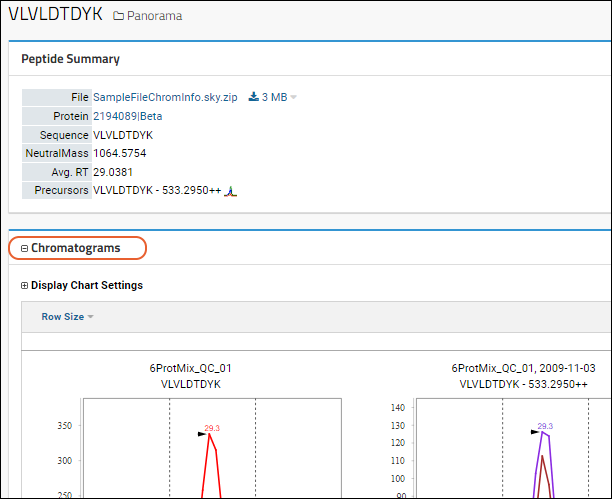Click the red 29.3 peak label
This screenshot has width=612, height=499.
point(212,428)
